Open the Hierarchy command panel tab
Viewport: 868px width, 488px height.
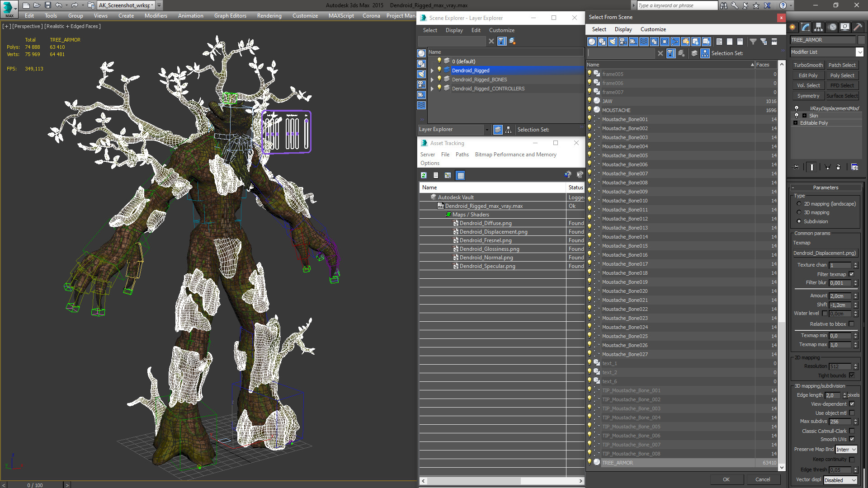pyautogui.click(x=818, y=27)
